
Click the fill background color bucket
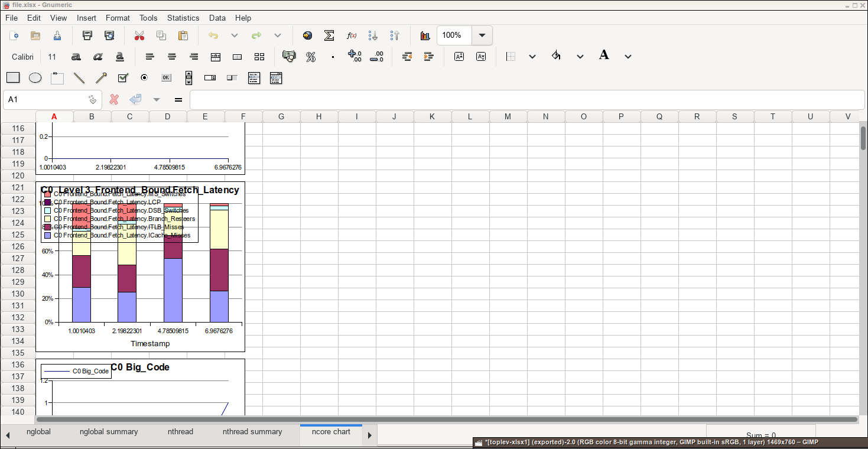[x=556, y=56]
